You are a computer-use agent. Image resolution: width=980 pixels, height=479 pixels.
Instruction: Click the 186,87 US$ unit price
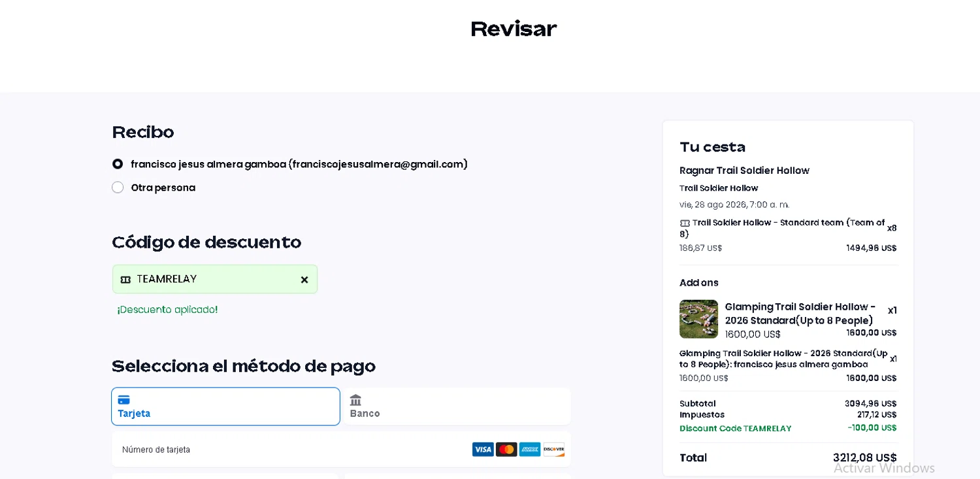tap(700, 248)
